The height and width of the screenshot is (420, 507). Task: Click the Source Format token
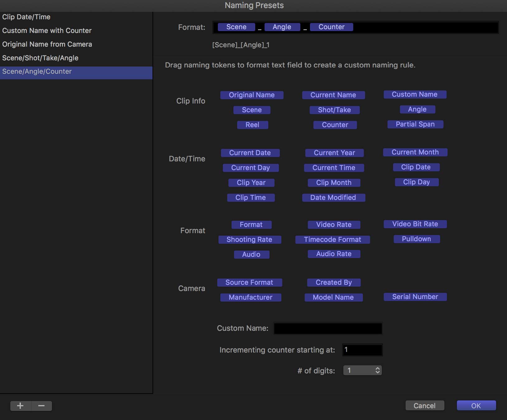[250, 283]
